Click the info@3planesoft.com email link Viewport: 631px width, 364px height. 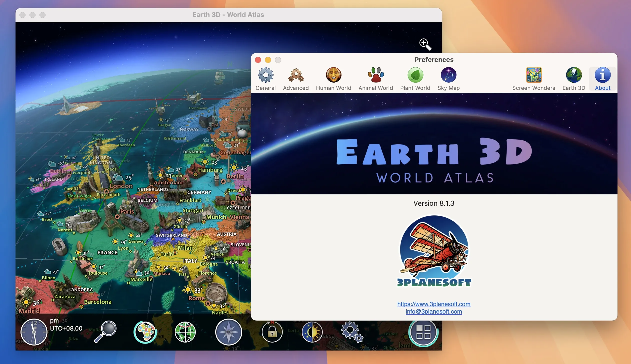tap(434, 311)
